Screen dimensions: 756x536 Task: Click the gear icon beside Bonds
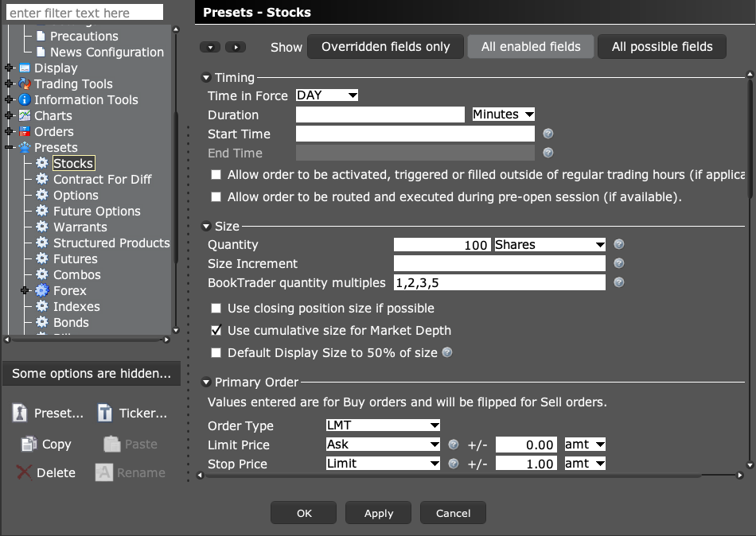tap(42, 322)
